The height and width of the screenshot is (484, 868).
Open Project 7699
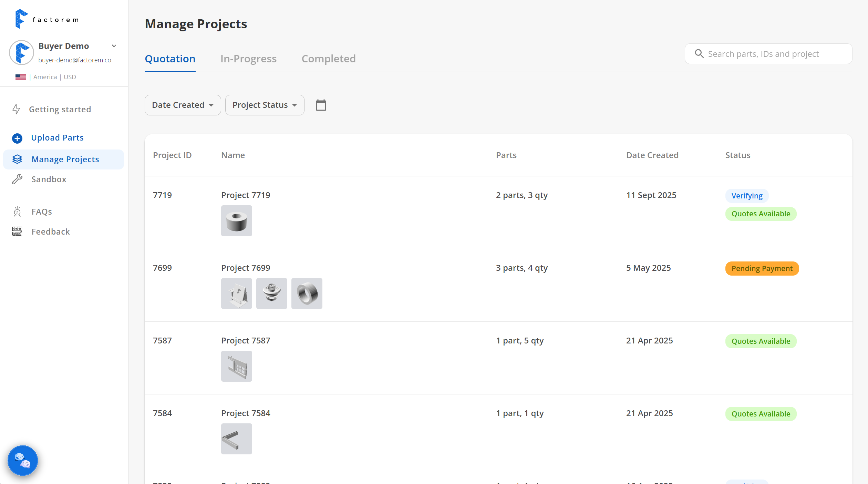pos(246,267)
